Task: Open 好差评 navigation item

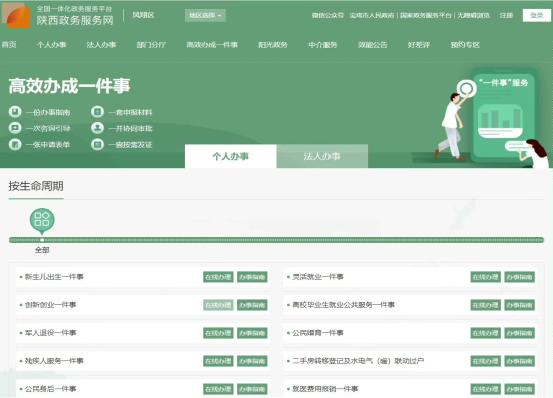Action: click(x=419, y=45)
